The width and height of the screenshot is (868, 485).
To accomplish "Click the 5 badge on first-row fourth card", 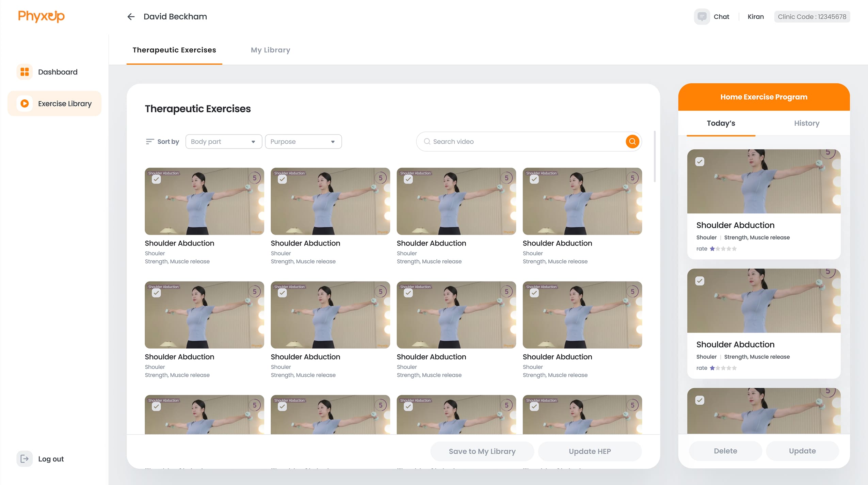I will pos(632,178).
